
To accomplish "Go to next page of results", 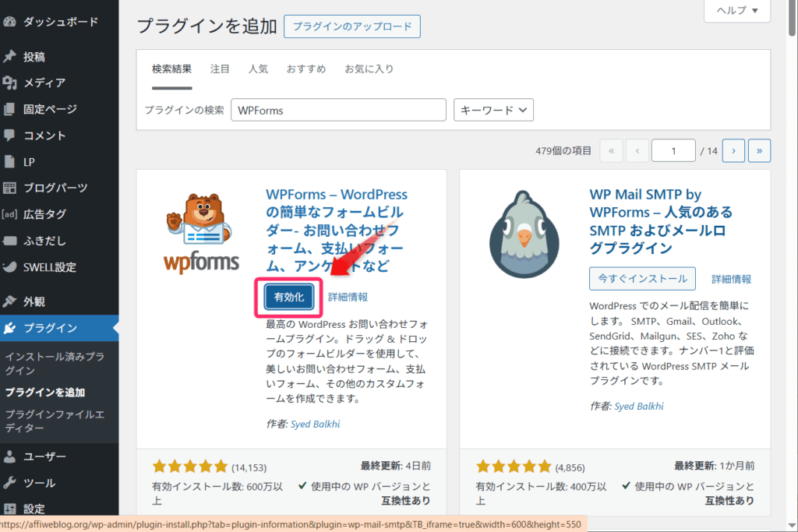I will click(733, 150).
